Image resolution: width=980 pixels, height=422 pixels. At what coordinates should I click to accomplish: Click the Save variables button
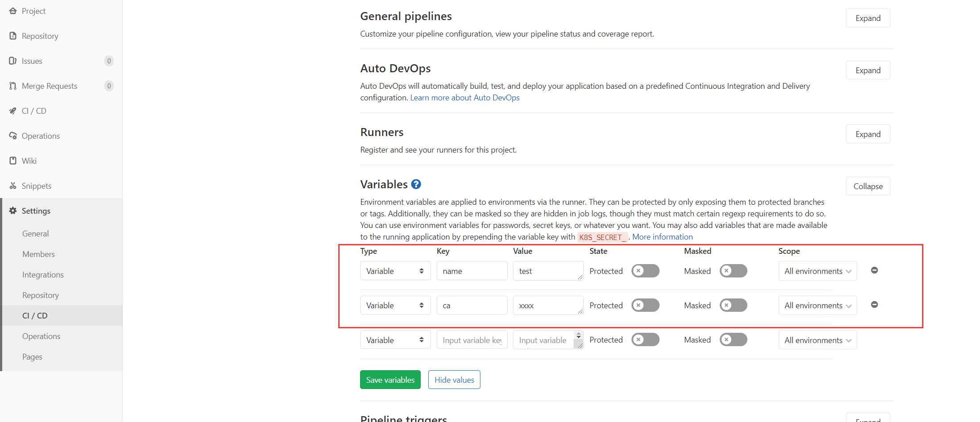(x=390, y=380)
